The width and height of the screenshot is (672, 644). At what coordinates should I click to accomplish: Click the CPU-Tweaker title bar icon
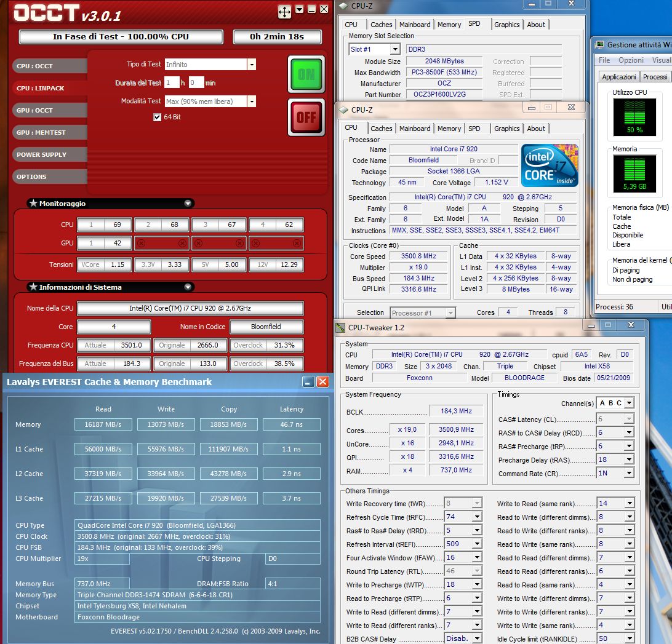pos(340,328)
